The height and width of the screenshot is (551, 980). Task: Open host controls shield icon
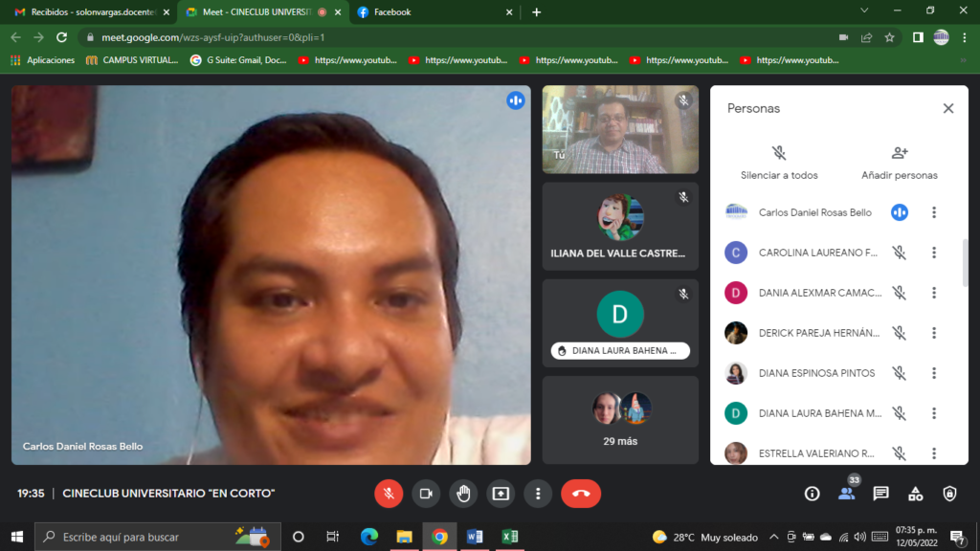pyautogui.click(x=949, y=494)
